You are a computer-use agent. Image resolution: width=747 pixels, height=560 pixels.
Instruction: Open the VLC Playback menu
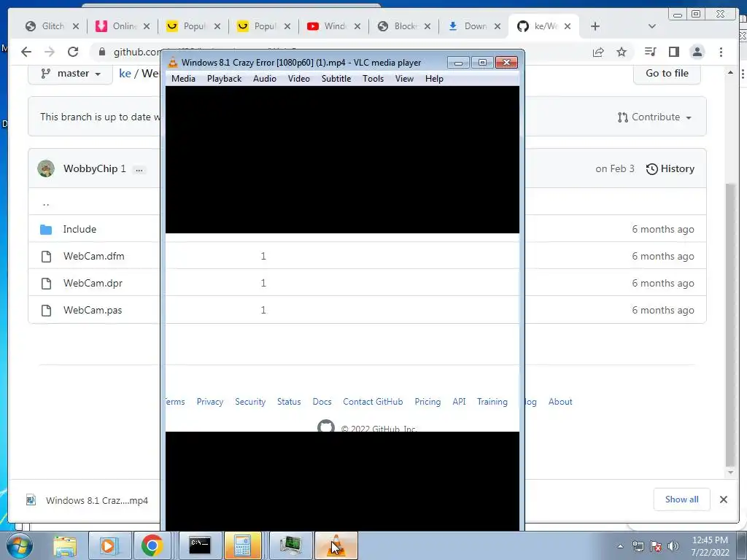point(225,79)
